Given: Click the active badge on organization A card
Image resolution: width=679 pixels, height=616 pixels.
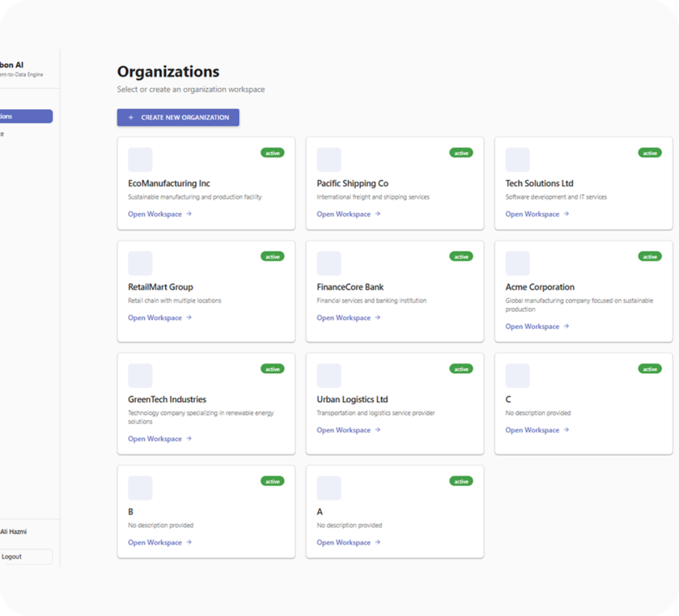Looking at the screenshot, I should pos(461,481).
